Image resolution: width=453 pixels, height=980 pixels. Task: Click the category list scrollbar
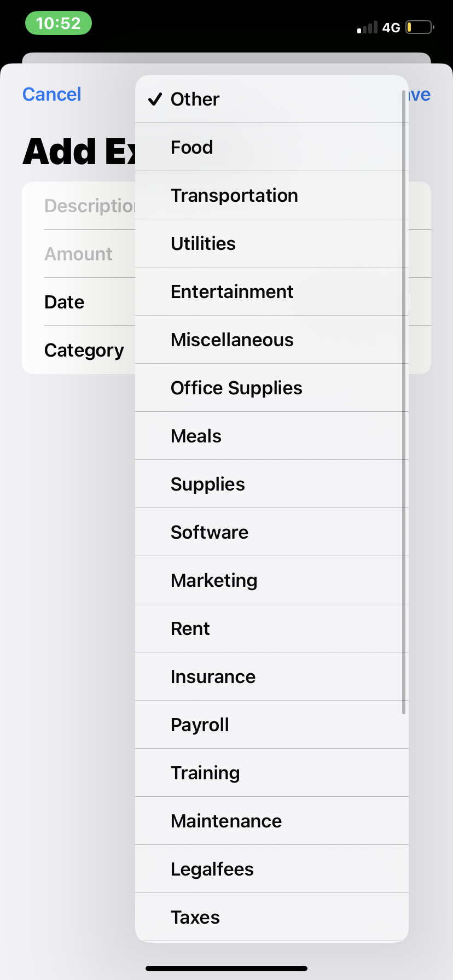[x=404, y=402]
